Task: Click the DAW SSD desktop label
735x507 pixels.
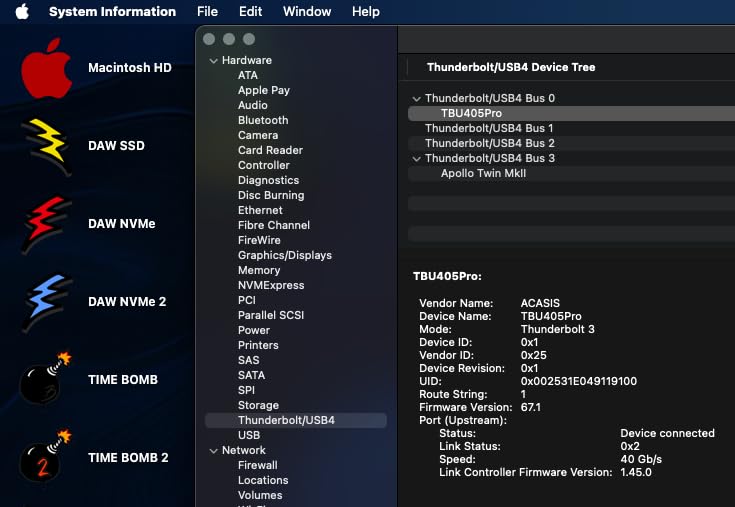Action: tap(116, 146)
